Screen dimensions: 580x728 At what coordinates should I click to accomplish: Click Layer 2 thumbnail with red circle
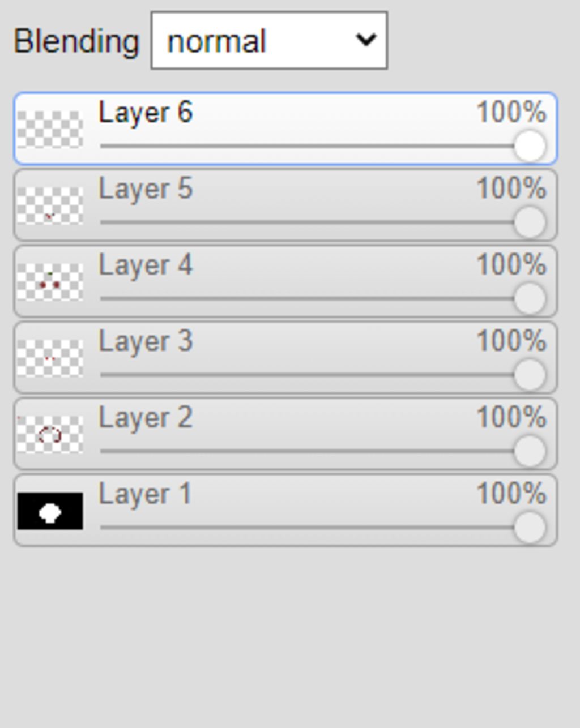[50, 435]
